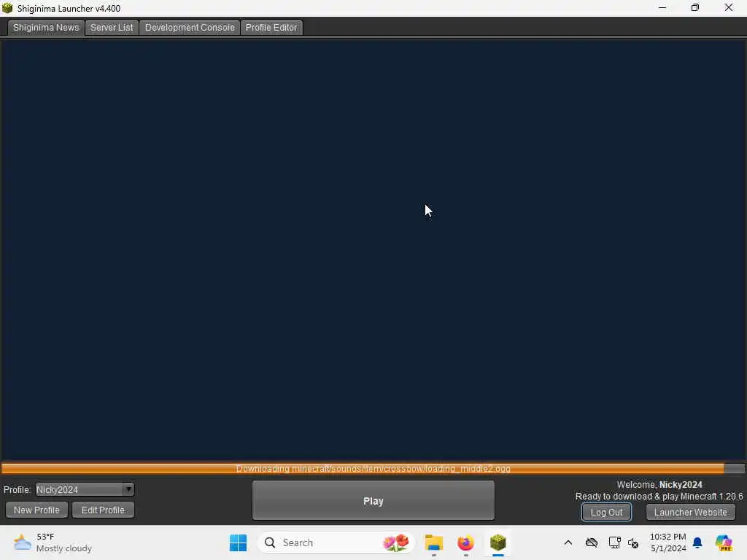Open the Shiginima News tab
The height and width of the screenshot is (560, 747).
(x=46, y=28)
